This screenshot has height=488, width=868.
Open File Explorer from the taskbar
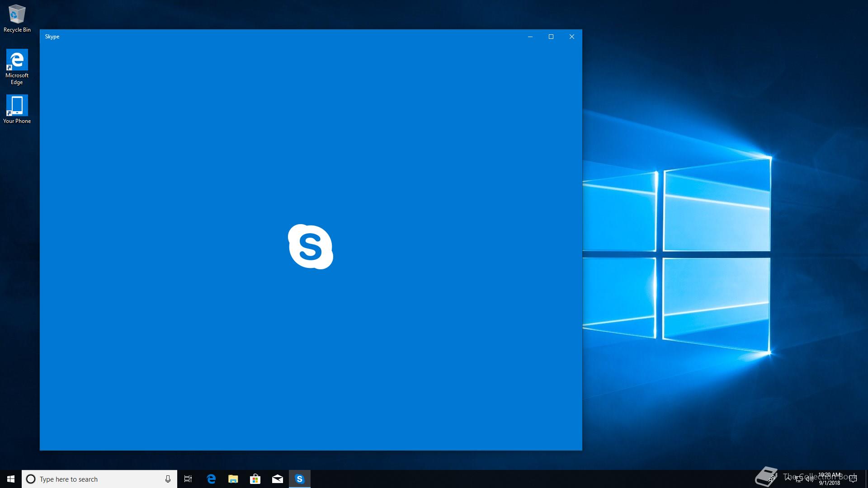(x=233, y=479)
